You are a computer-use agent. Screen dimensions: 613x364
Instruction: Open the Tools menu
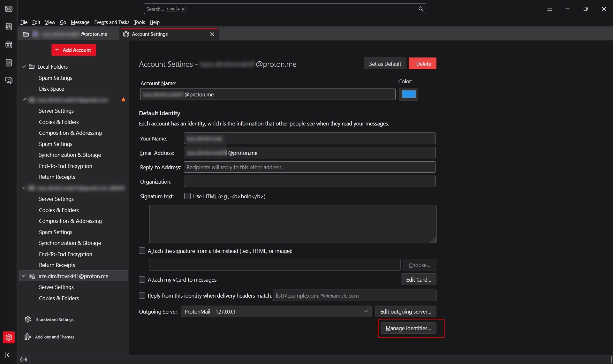tap(140, 22)
